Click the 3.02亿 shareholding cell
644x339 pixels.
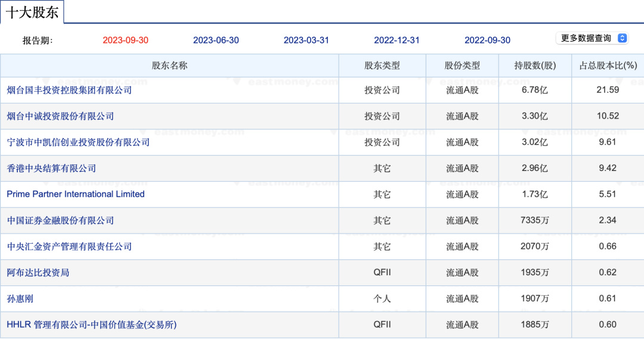pos(535,142)
